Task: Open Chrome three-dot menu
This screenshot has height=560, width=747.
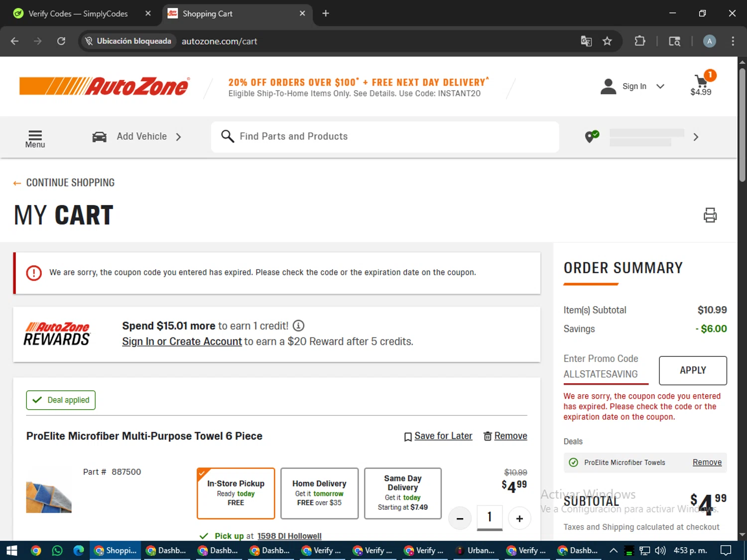Action: click(733, 41)
